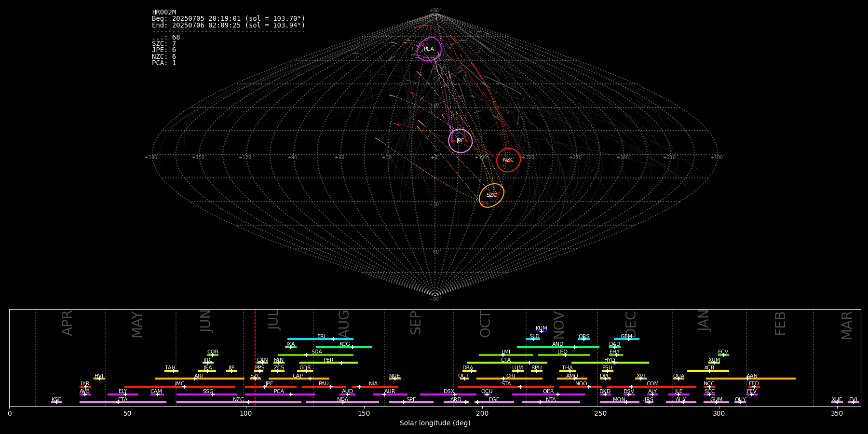Click the NTA shower label in the timeline
Viewport: 868px width, 434px height.
click(x=551, y=400)
